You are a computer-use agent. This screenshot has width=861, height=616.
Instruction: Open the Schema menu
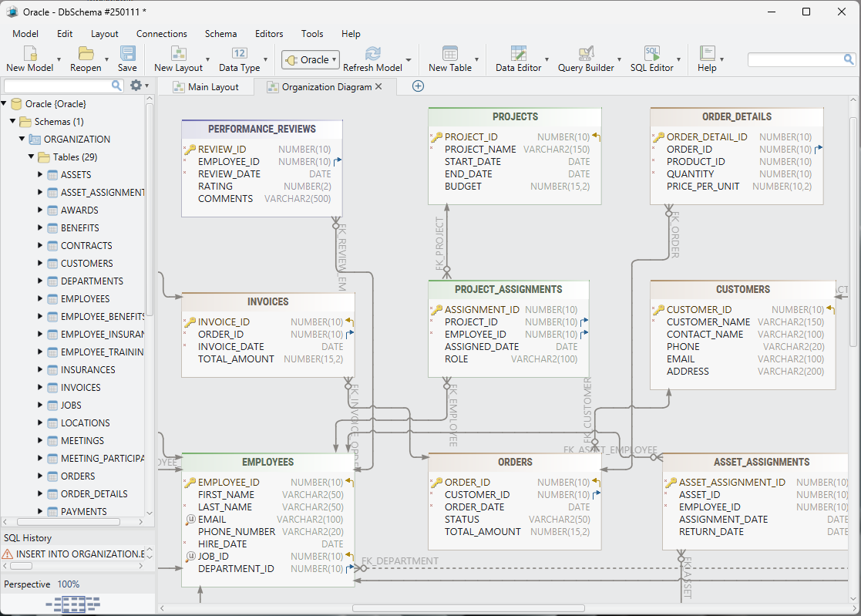[220, 33]
